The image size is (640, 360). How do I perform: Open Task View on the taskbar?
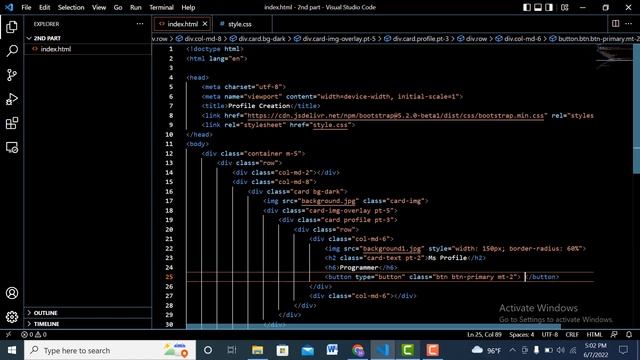[x=232, y=350]
